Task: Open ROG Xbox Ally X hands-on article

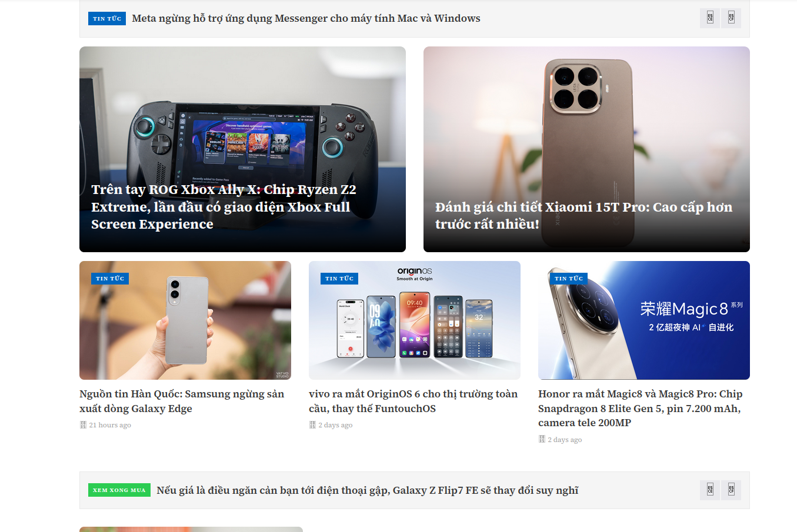Action: click(x=224, y=207)
